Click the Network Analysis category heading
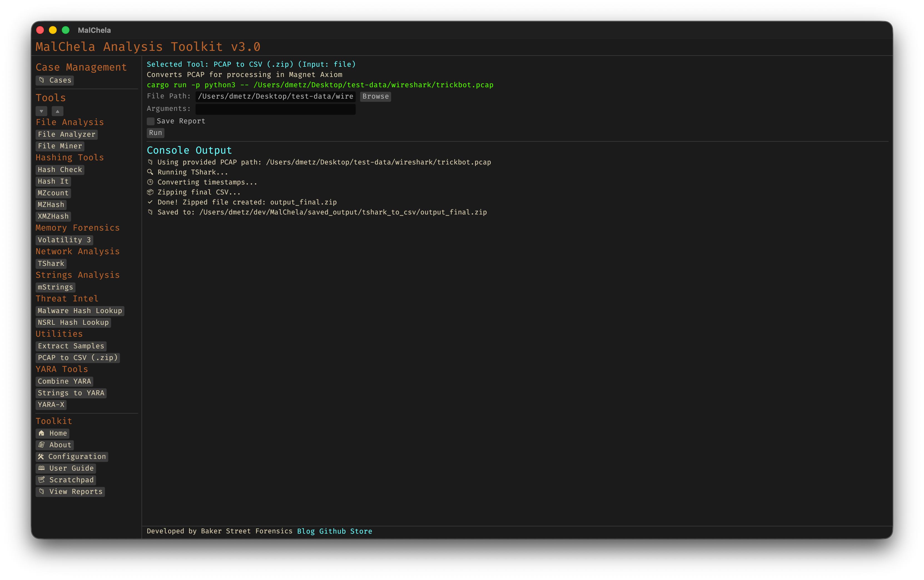Image resolution: width=924 pixels, height=580 pixels. tap(78, 251)
